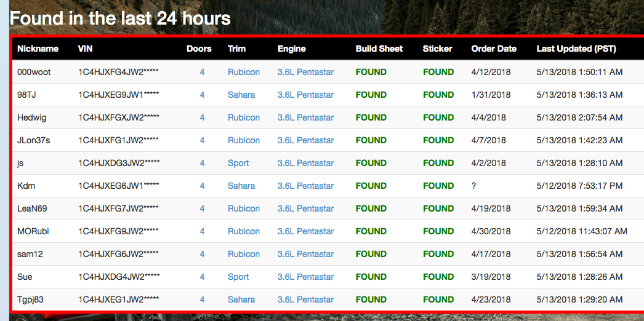Click Sticker FOUND status in Kdm row
The image size is (644, 321).
438,186
